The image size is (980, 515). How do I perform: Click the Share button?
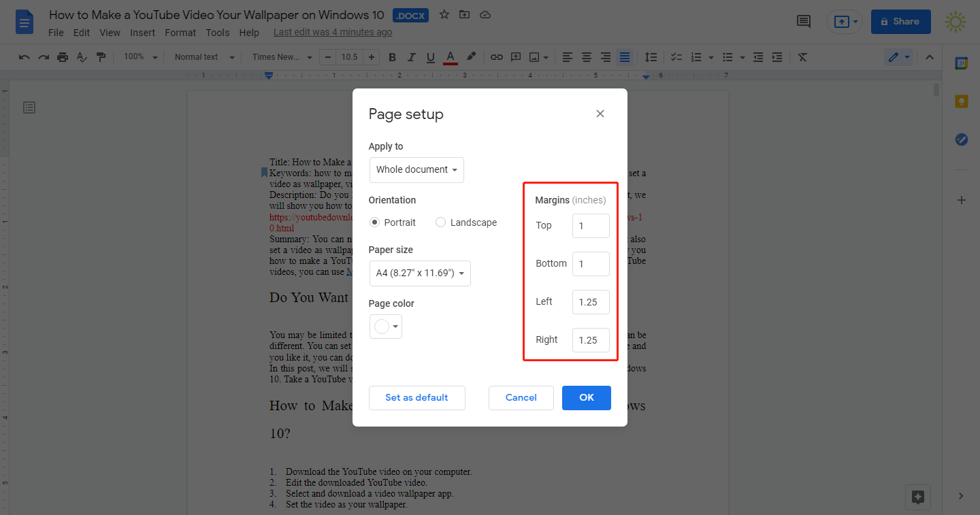click(x=900, y=22)
